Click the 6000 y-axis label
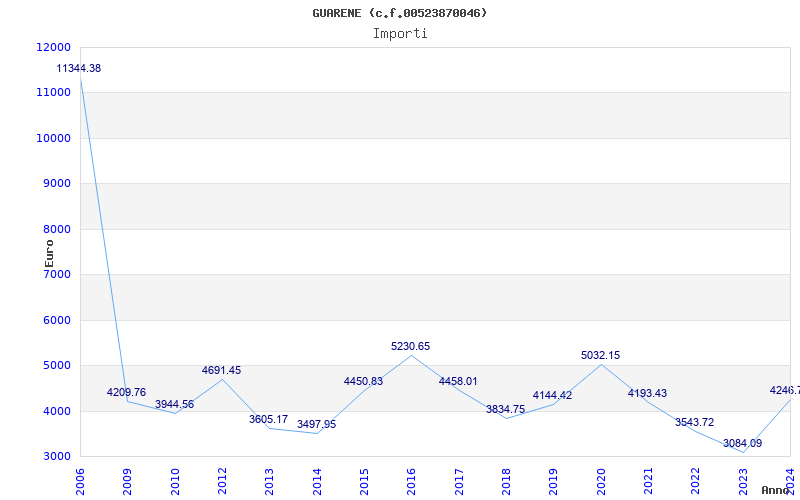The image size is (800, 500). point(57,320)
